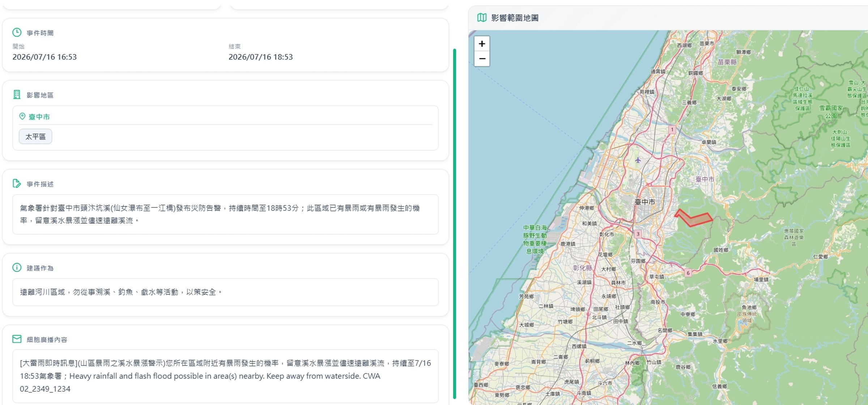The width and height of the screenshot is (868, 405).
Task: Click the green vertical scrollbar
Action: [455, 224]
